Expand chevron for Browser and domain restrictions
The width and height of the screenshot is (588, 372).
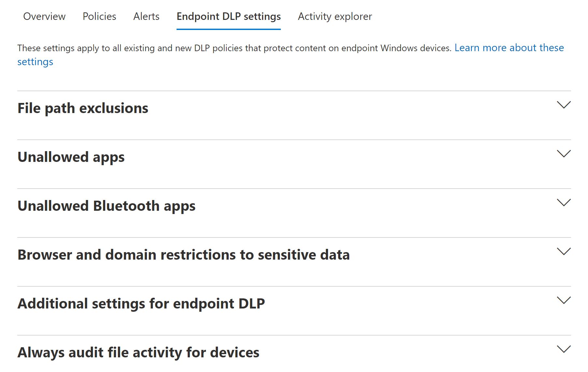coord(564,251)
